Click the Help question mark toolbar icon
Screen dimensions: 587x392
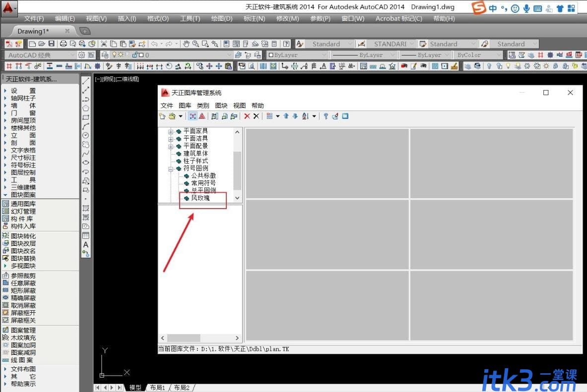click(x=286, y=44)
